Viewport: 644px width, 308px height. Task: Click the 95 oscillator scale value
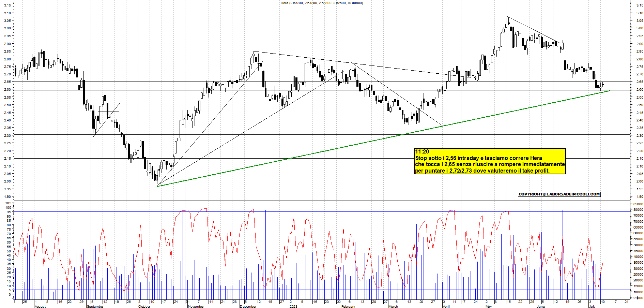(x=10, y=212)
